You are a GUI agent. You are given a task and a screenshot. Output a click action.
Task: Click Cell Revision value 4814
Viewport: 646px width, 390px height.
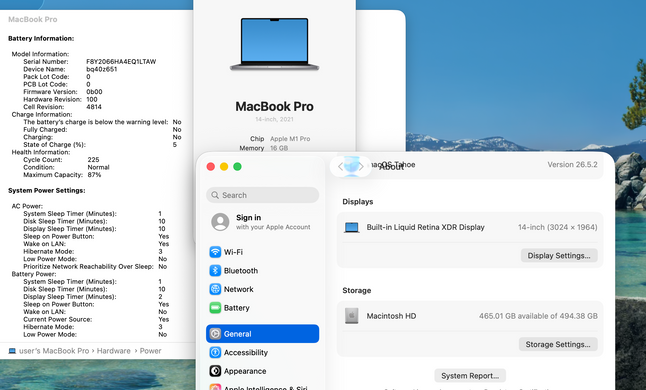click(94, 107)
